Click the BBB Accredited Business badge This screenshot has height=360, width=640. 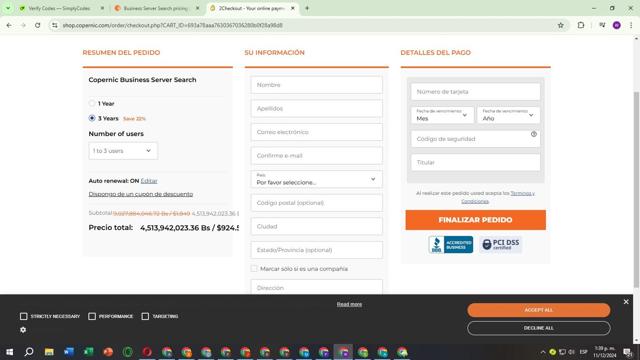click(451, 244)
